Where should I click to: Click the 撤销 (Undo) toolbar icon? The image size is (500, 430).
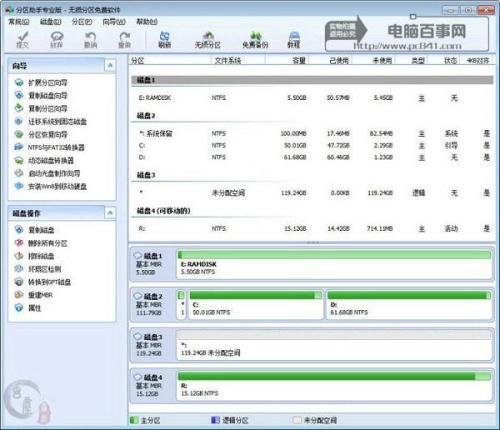point(90,39)
